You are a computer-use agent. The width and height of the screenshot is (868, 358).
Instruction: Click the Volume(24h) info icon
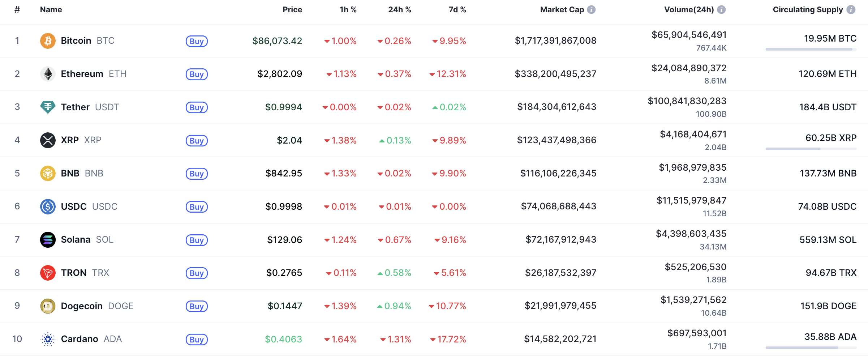coord(721,10)
